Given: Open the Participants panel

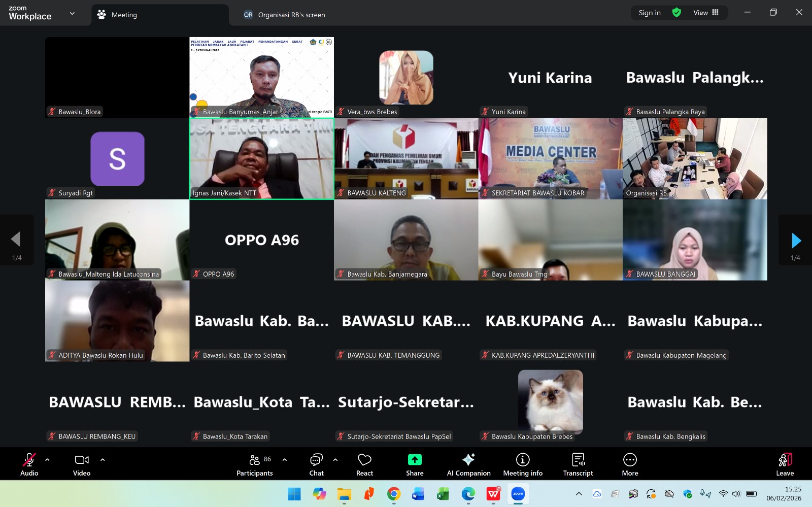Looking at the screenshot, I should (x=255, y=463).
